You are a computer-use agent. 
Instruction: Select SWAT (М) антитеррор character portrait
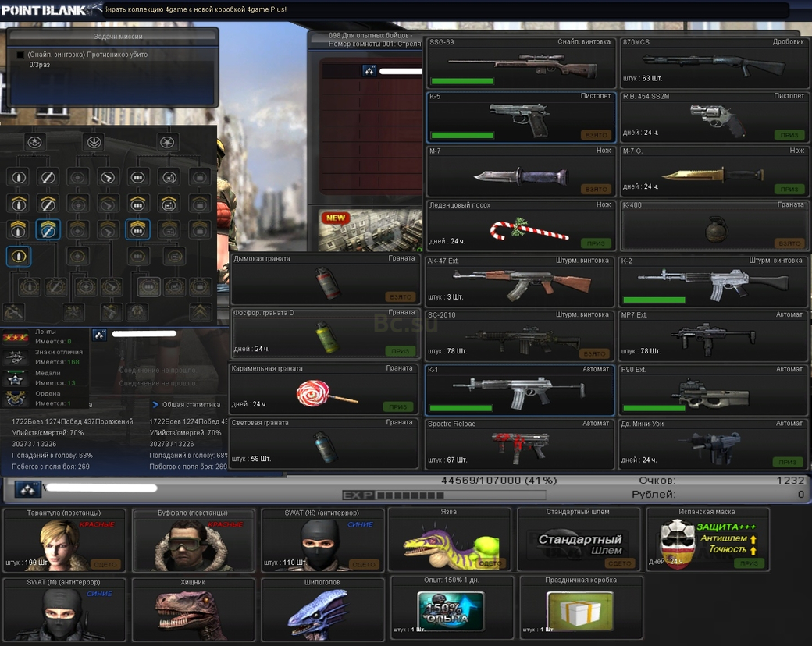[64, 614]
